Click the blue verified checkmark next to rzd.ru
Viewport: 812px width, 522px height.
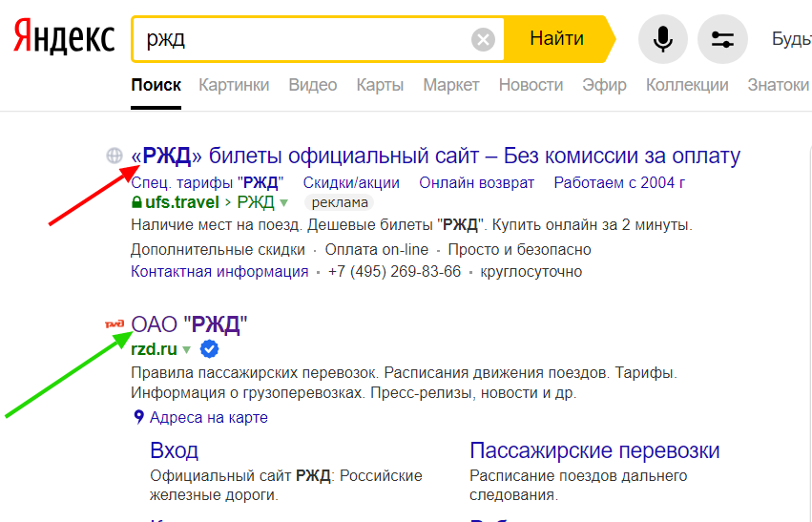coord(209,349)
